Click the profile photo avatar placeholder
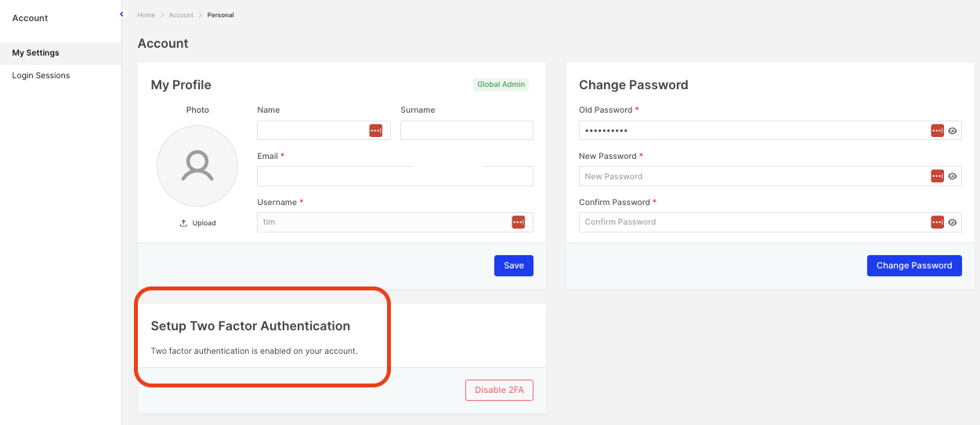Viewport: 980px width, 425px height. point(197,166)
